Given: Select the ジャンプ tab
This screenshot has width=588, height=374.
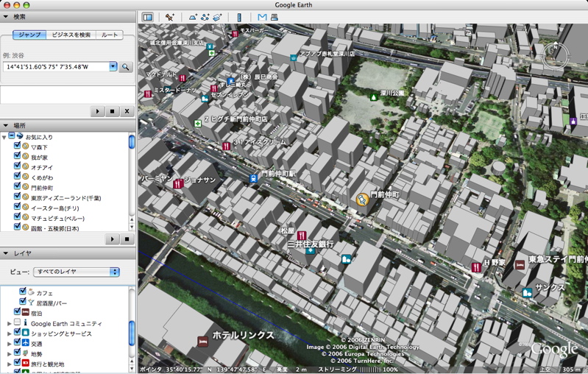Looking at the screenshot, I should click(29, 35).
